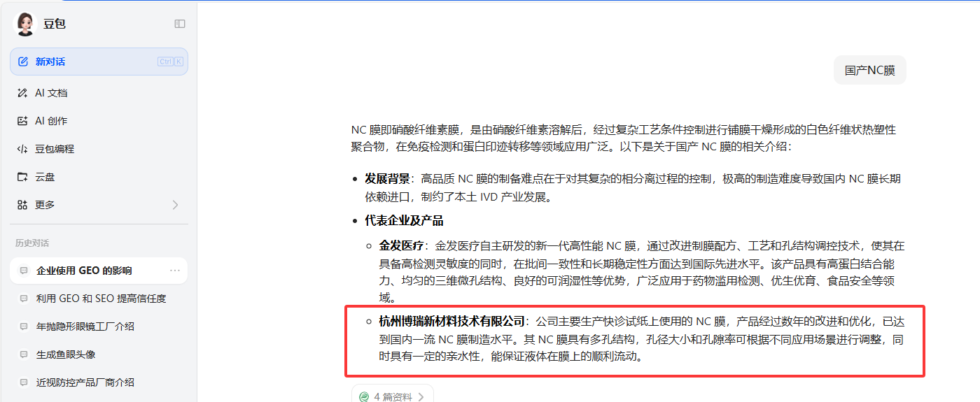The width and height of the screenshot is (980, 402).
Task: Expand sources with the chevron after 4 篇资料
Action: coord(421,396)
